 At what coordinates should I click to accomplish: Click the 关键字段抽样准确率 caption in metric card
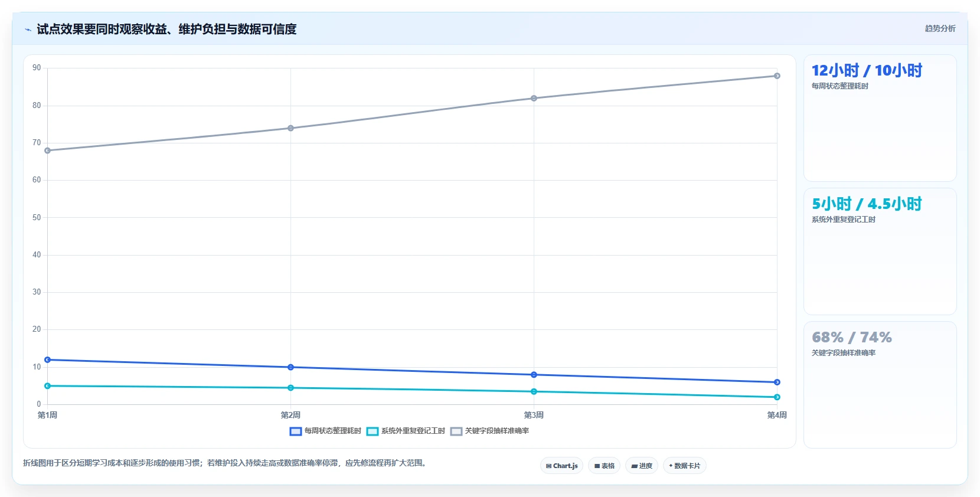843,353
